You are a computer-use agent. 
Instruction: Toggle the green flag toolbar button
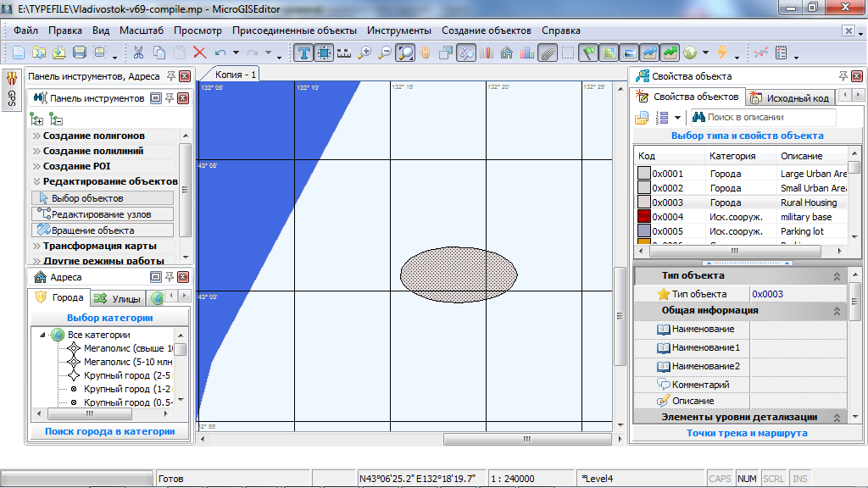pos(588,53)
